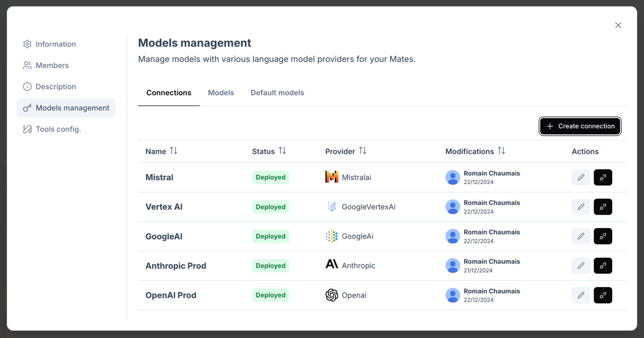Click the link icon in the Mistral row
644x338 pixels.
point(603,178)
